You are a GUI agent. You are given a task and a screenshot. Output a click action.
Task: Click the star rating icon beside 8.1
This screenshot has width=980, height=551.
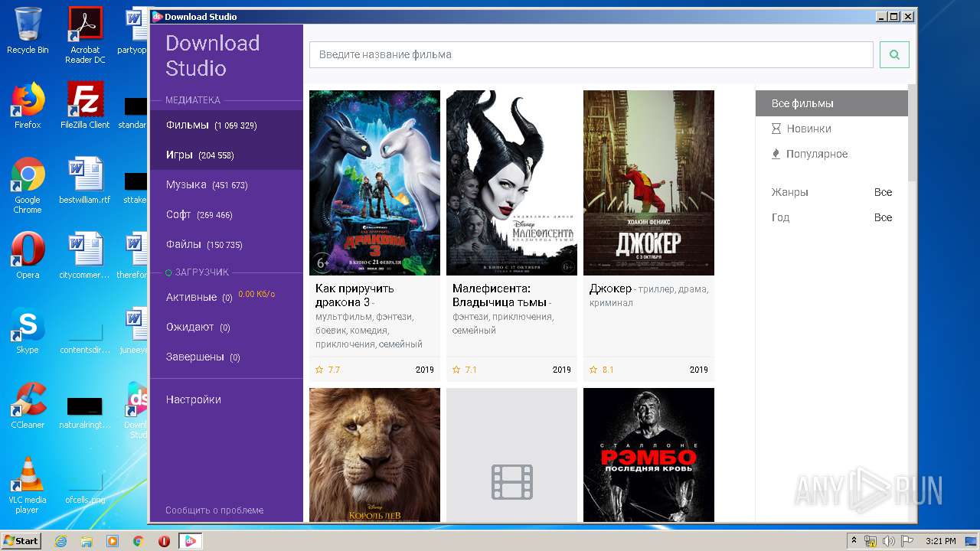coord(593,370)
